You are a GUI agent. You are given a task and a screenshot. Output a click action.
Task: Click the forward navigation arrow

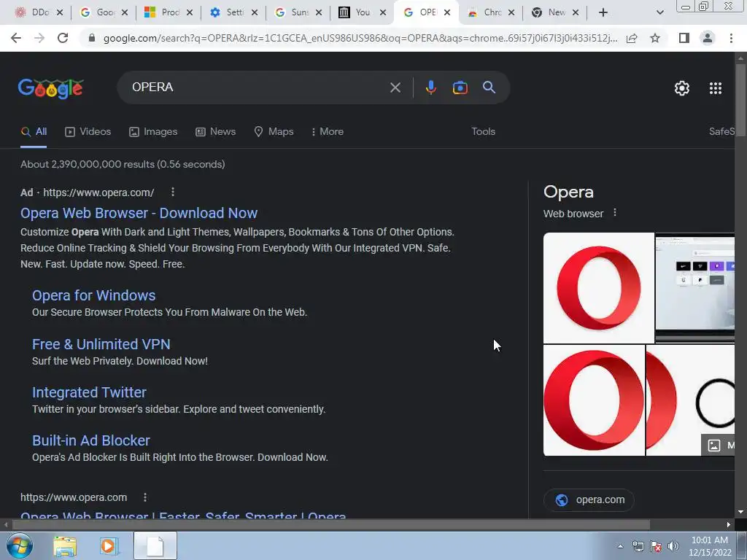(39, 38)
